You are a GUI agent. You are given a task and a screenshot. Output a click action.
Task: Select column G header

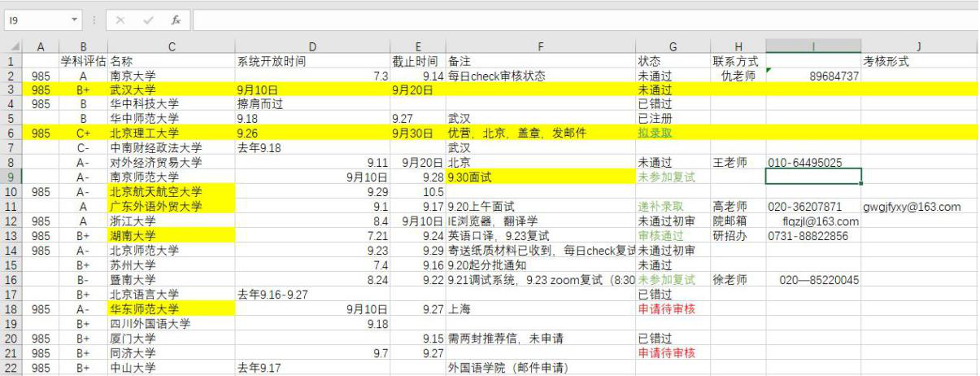[x=673, y=48]
